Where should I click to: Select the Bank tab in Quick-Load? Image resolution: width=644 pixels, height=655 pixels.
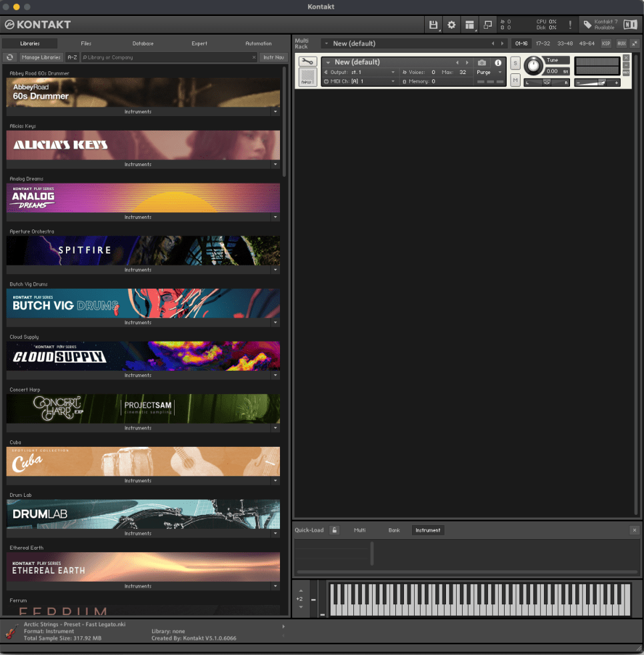[x=394, y=530]
